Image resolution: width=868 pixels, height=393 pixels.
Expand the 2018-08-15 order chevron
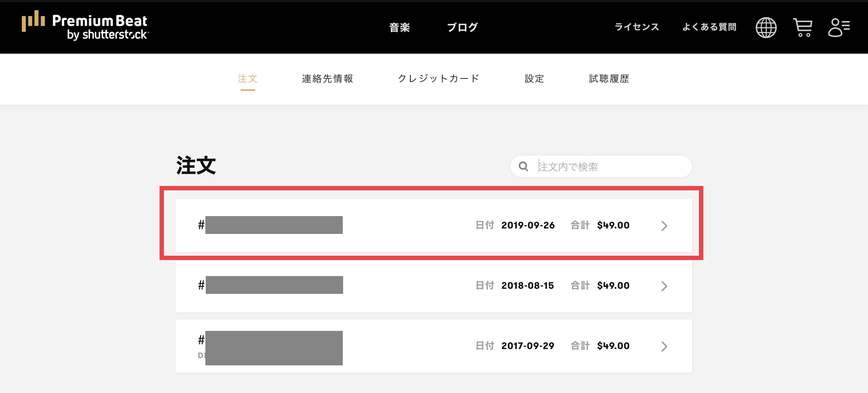[664, 286]
